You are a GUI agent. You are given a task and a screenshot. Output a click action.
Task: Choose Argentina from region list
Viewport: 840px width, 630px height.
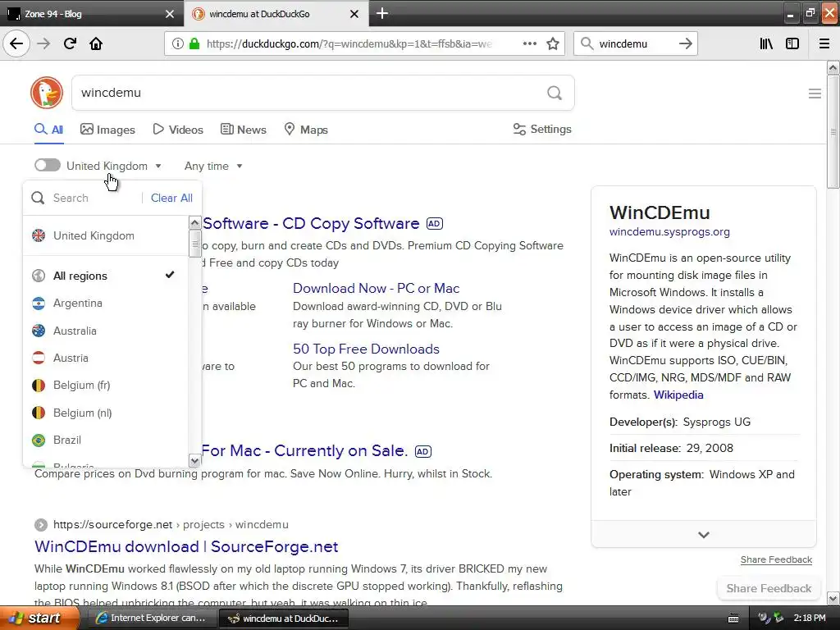point(104,304)
